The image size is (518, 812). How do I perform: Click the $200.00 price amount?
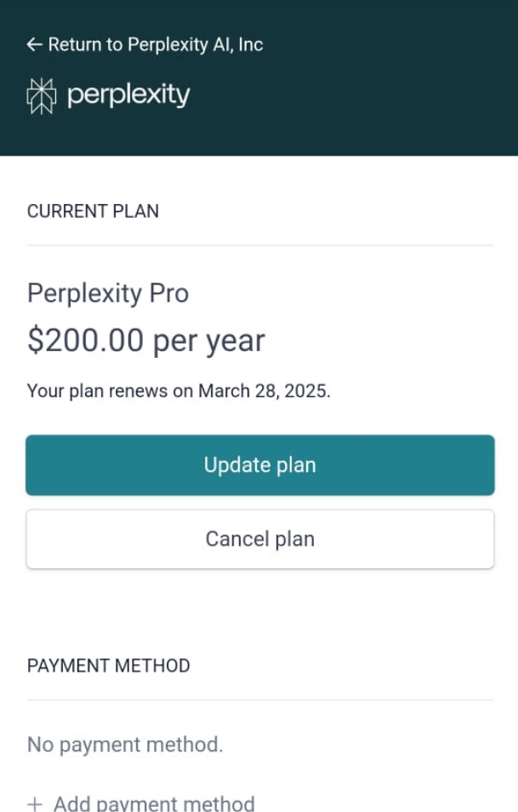click(x=85, y=341)
